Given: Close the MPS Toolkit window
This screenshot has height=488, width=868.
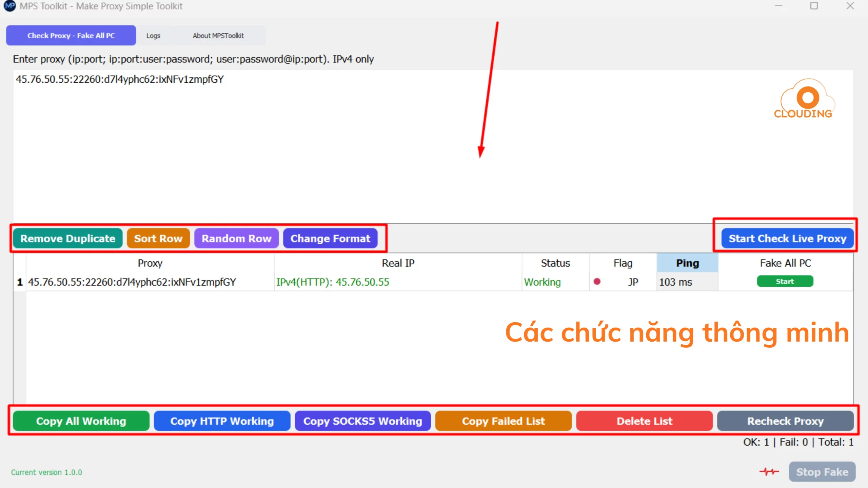Looking at the screenshot, I should (x=850, y=6).
